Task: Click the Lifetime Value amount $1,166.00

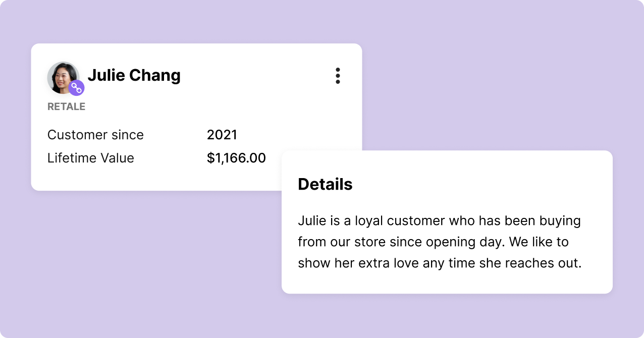Action: coord(237,158)
